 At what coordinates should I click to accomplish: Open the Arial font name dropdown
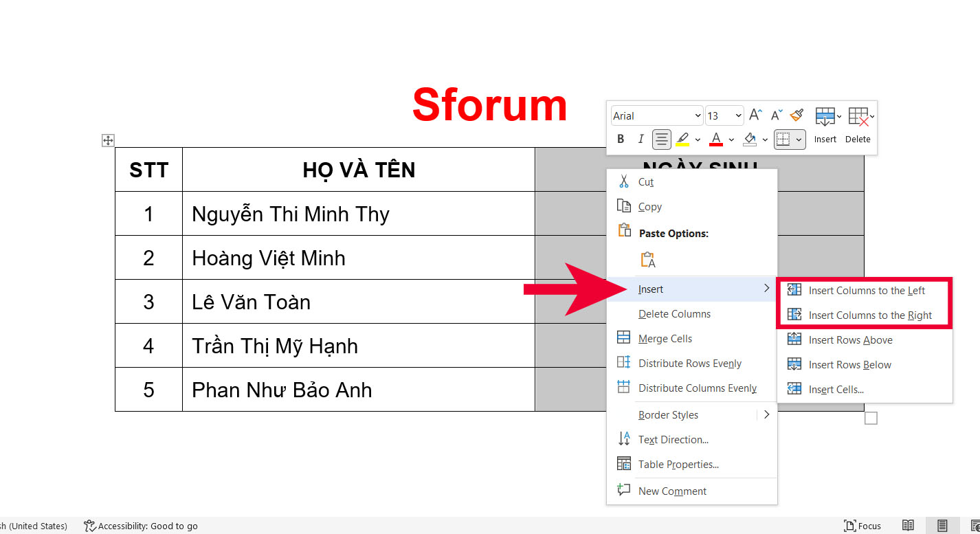point(698,116)
